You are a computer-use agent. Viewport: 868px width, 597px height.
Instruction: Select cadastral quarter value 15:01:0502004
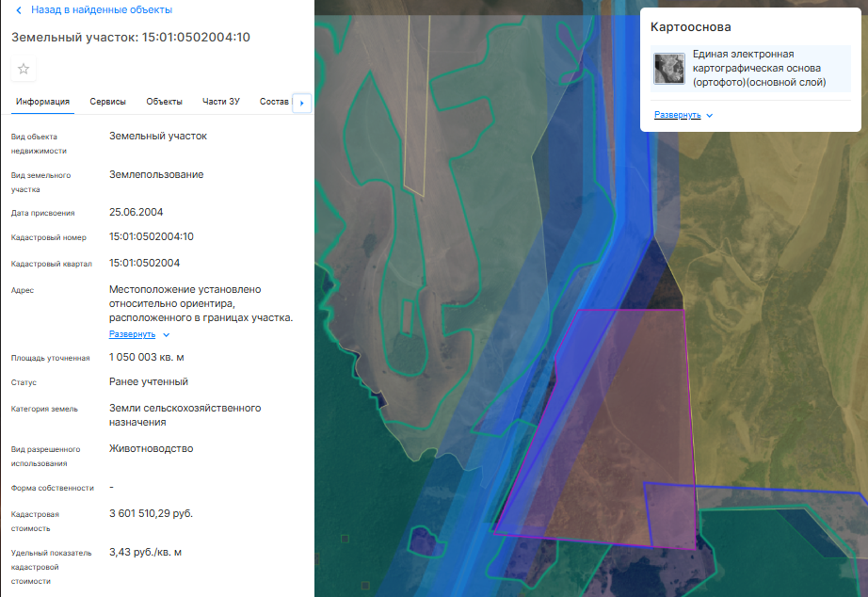coord(144,263)
